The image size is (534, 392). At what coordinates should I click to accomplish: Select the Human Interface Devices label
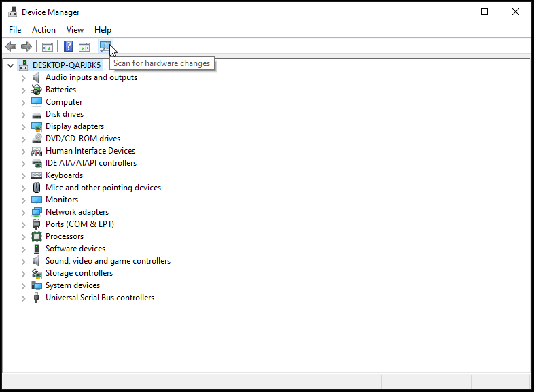coord(90,151)
